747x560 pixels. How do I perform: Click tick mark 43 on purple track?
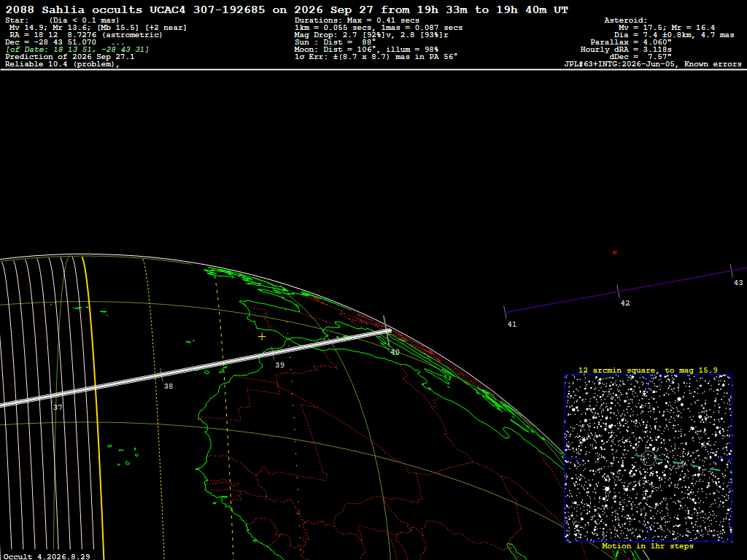731,271
